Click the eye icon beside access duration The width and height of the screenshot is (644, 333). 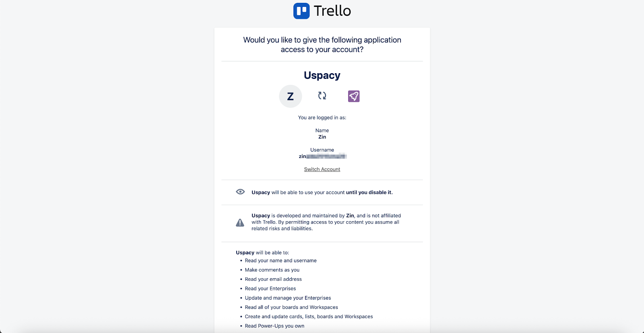pyautogui.click(x=240, y=192)
